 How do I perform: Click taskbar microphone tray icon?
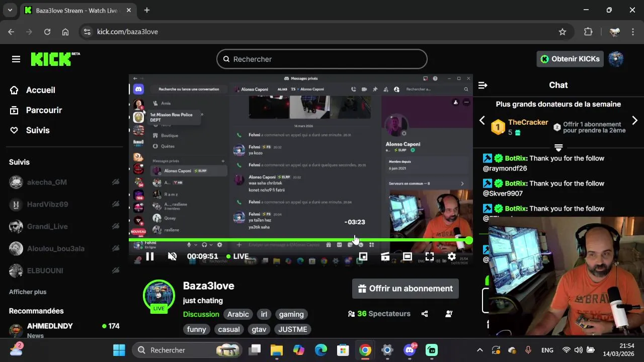(528, 350)
